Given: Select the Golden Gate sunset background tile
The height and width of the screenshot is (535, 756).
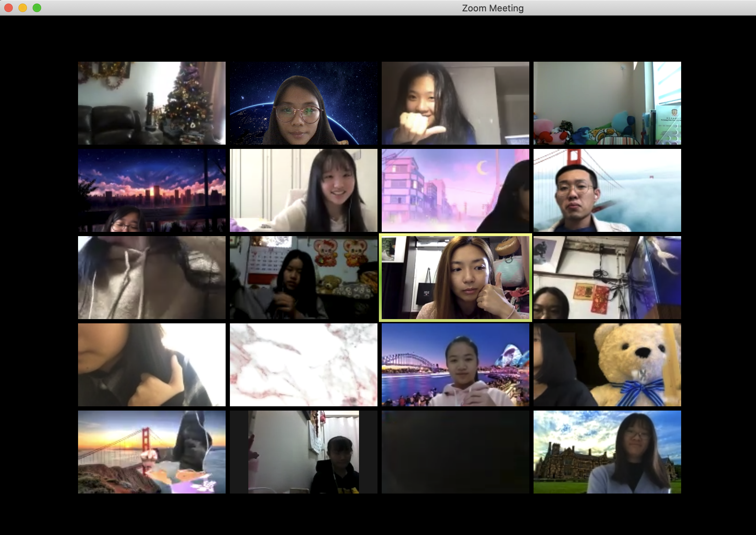Looking at the screenshot, I should click(151, 452).
